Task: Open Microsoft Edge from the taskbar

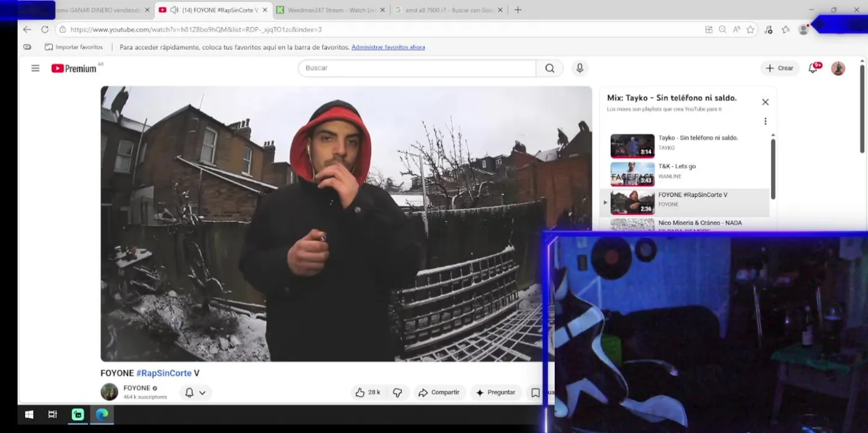Action: pyautogui.click(x=102, y=414)
